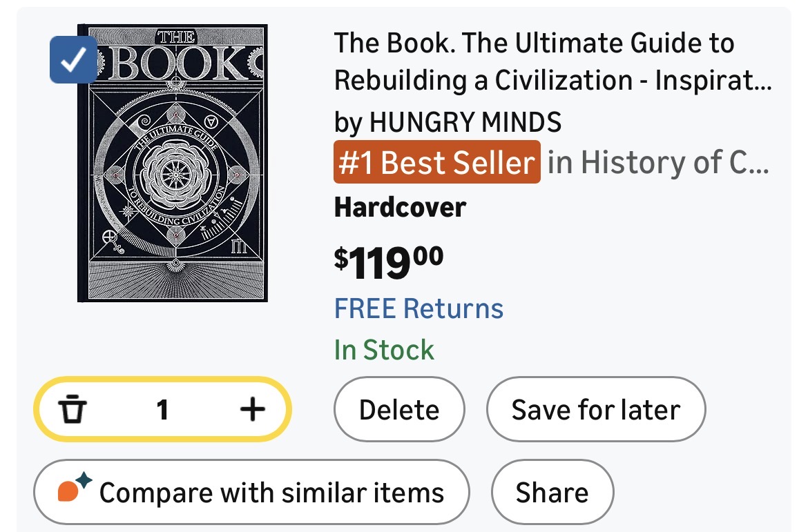Click the In Stock status text

point(384,350)
